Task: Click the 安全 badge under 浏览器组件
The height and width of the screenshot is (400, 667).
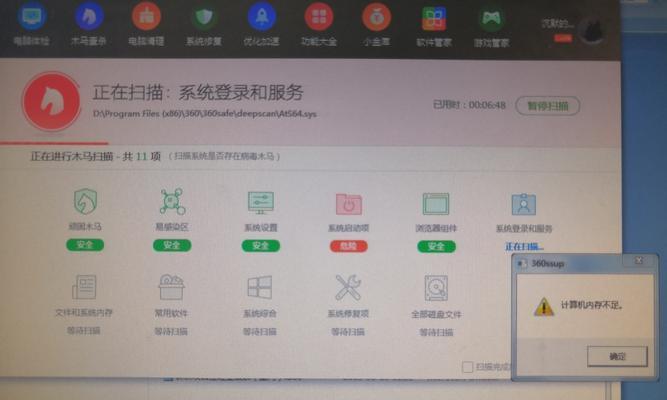Action: 436,246
